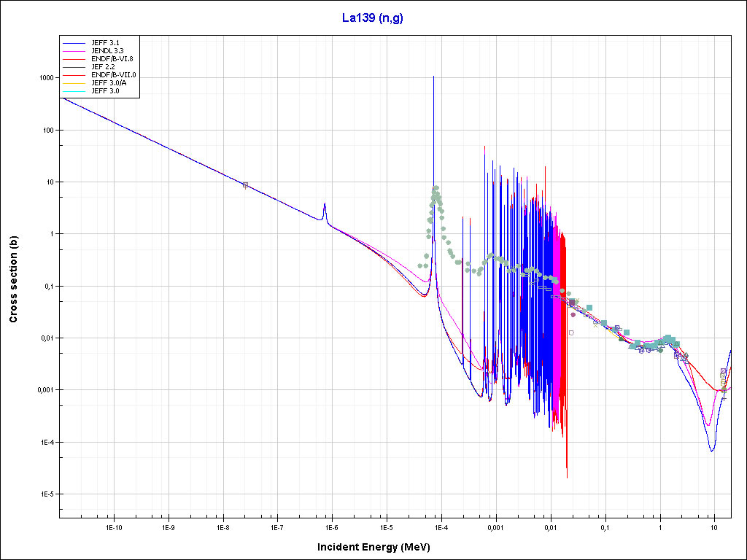Image resolution: width=747 pixels, height=560 pixels.
Task: Select the JENDL 3.3 legend entry
Action: (107, 50)
